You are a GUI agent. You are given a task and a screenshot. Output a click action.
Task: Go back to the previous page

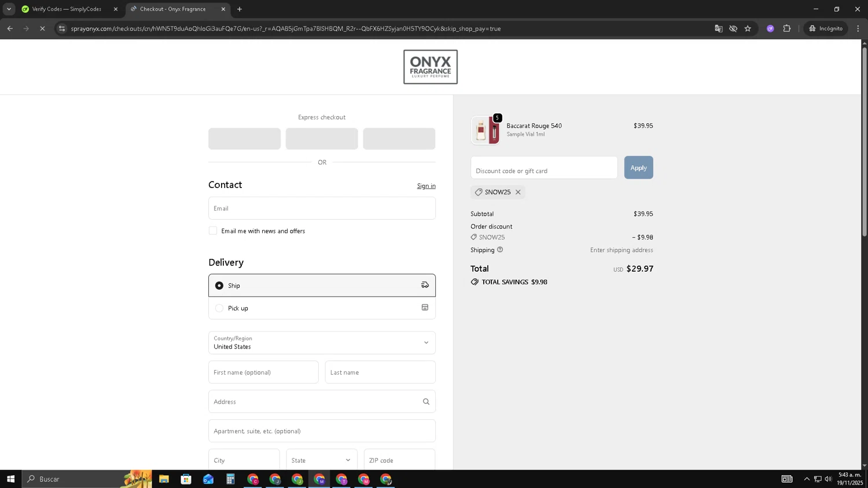pos(10,28)
